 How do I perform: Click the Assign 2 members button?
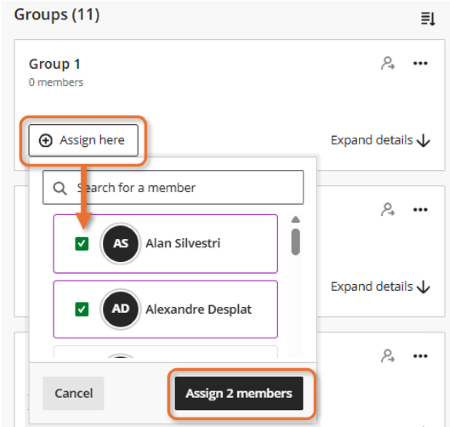pyautogui.click(x=239, y=393)
